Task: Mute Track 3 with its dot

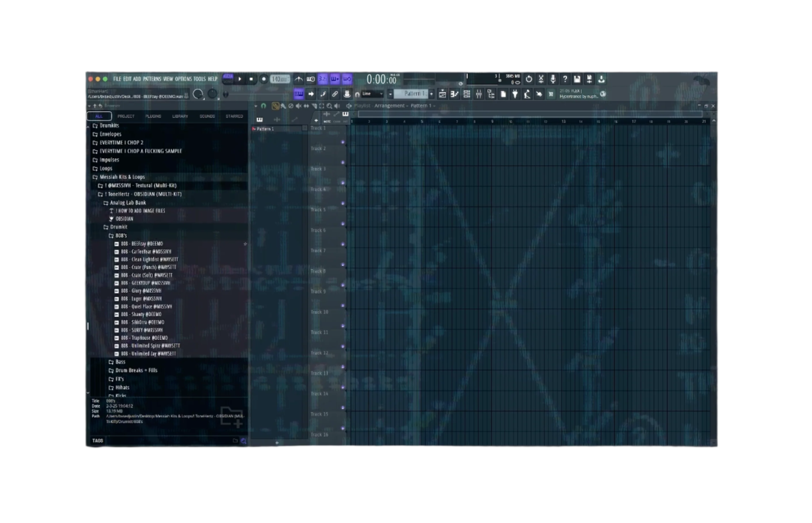Action: [343, 183]
